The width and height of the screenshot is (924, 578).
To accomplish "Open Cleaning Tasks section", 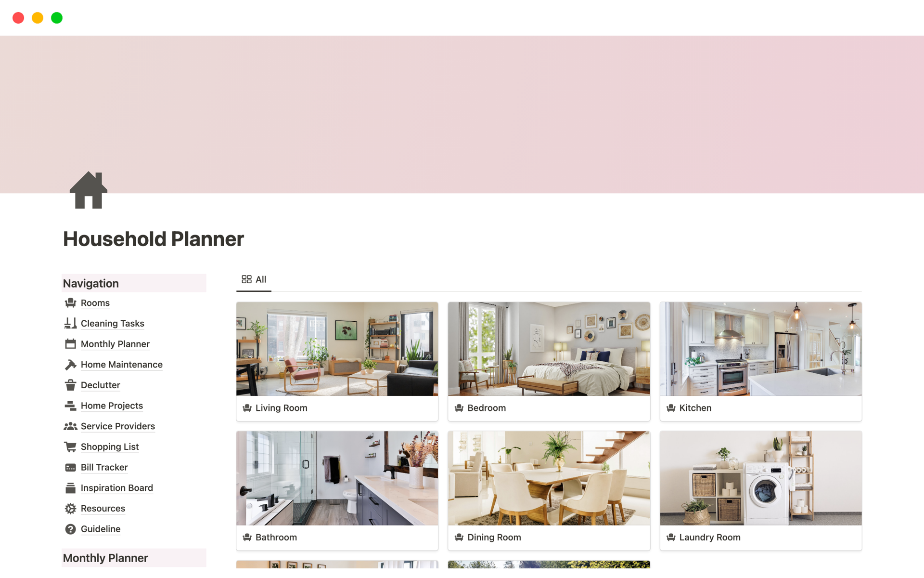I will pos(112,323).
